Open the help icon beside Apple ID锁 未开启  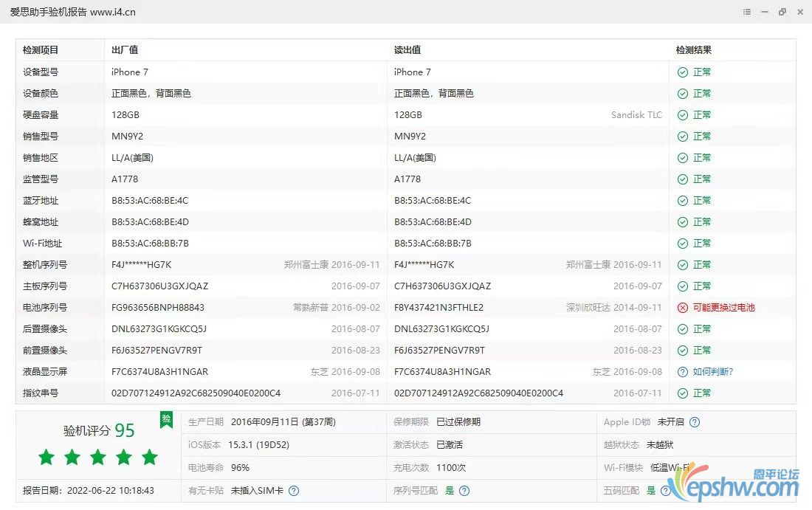[x=695, y=422]
